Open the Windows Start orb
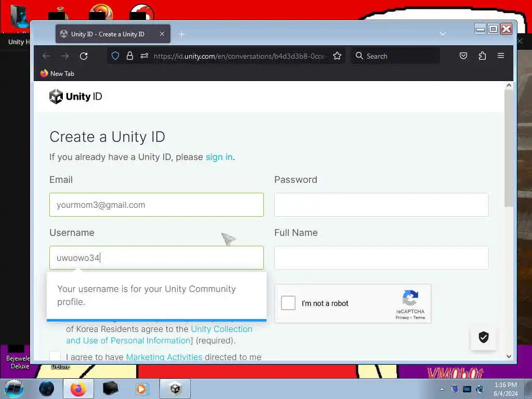 click(14, 389)
